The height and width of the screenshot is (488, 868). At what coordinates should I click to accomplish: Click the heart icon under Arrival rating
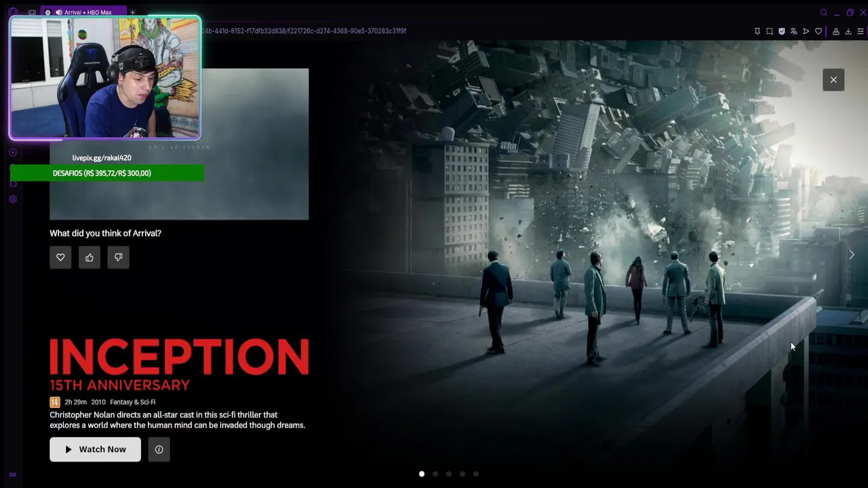click(x=60, y=258)
